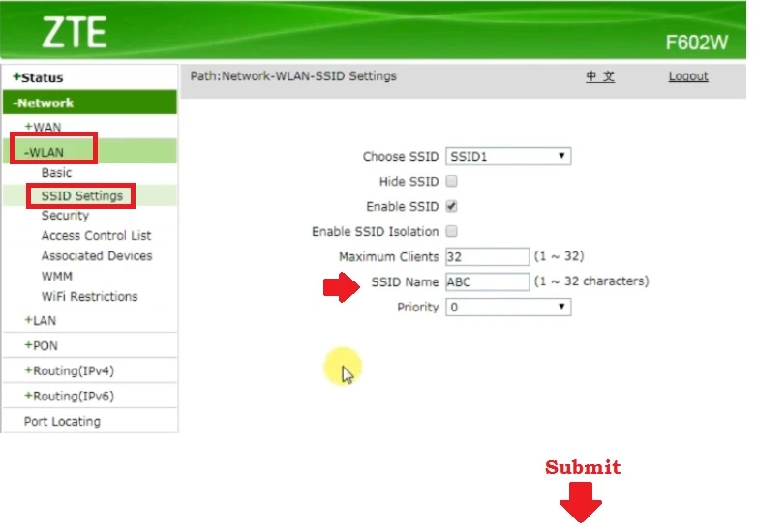This screenshot has width=757, height=532.
Task: Expand the Status menu section
Action: coord(38,77)
